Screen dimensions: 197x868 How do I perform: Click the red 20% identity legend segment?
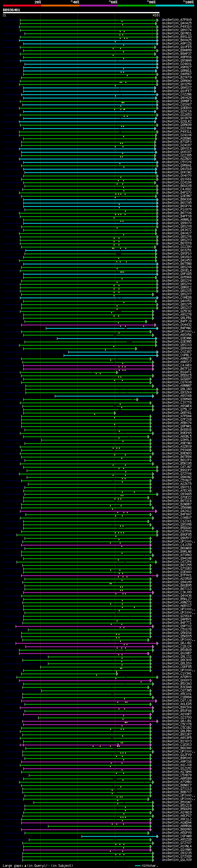[22, 6]
